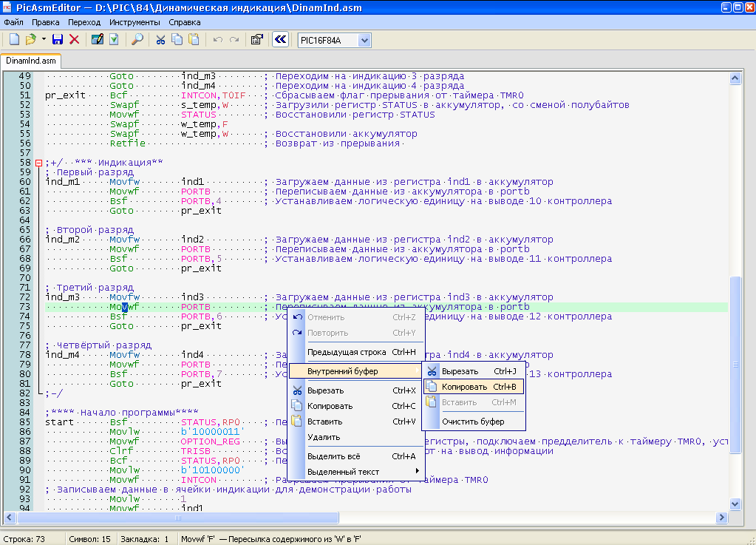Open the 'Инструменты' menu in the menu bar

[x=134, y=22]
